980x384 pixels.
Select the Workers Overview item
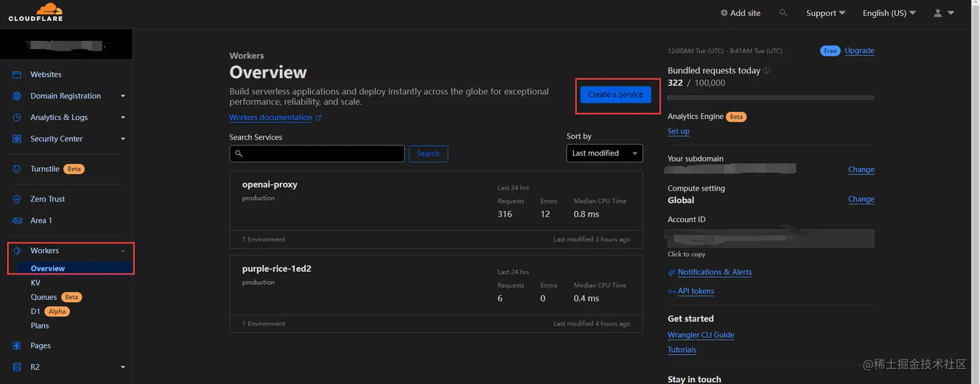click(x=48, y=269)
